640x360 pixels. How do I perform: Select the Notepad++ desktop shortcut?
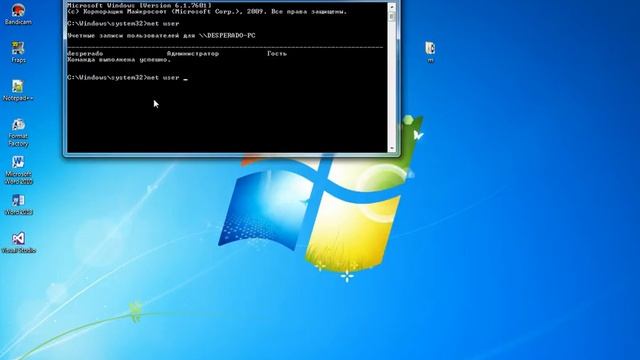[x=18, y=91]
